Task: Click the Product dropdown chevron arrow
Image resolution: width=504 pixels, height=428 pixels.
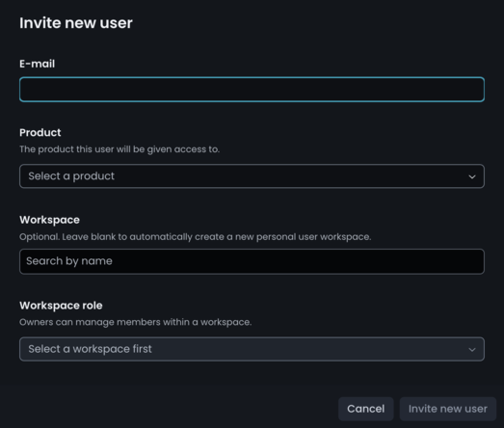Action: click(x=472, y=176)
